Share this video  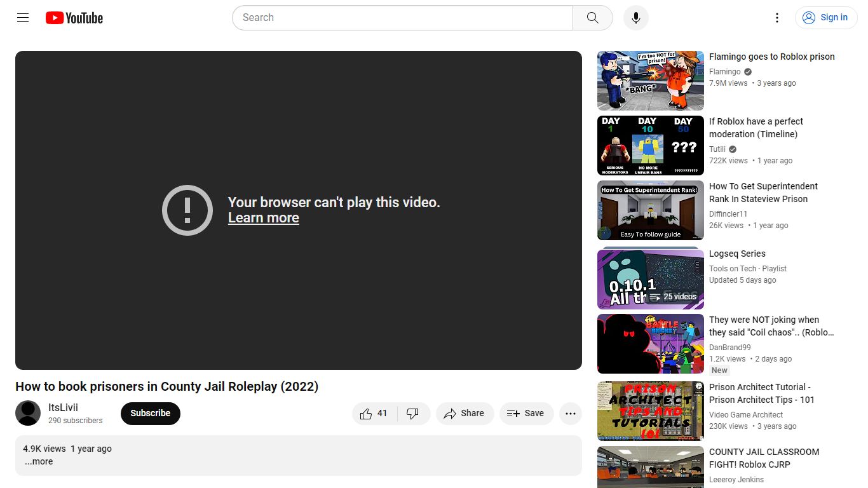tap(465, 414)
